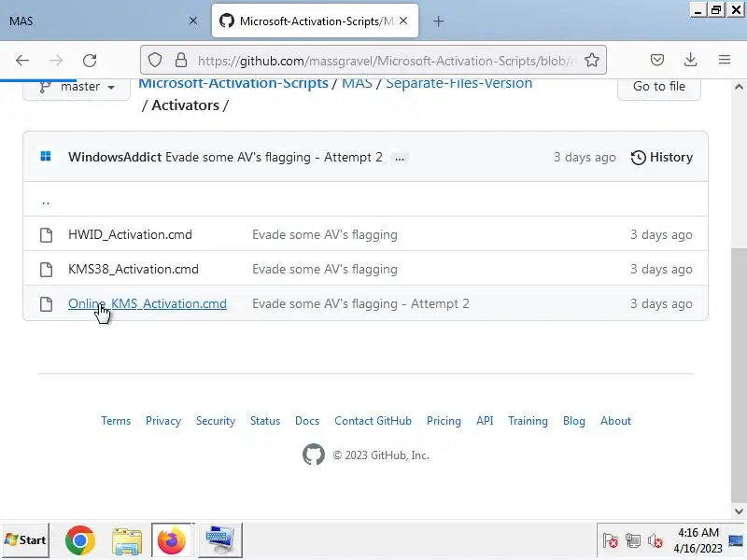747x560 pixels.
Task: Click the file icon beside Online_KMS_Activation.cmd
Action: 46,304
